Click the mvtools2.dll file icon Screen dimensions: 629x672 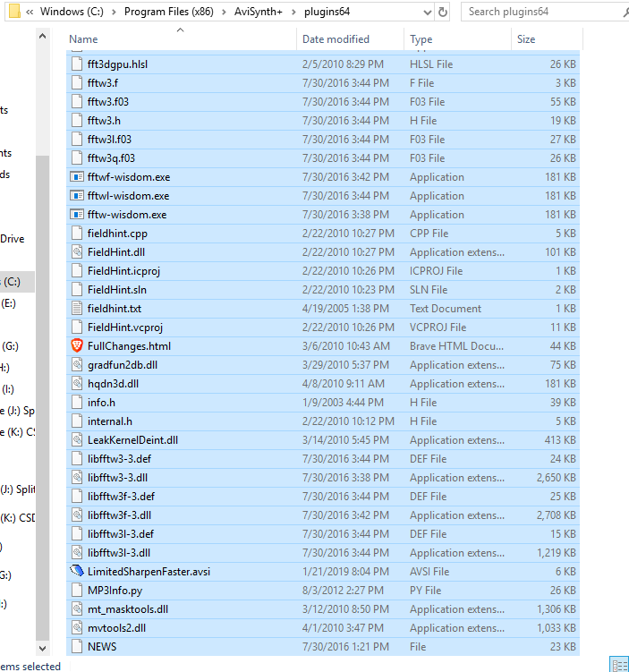[77, 628]
